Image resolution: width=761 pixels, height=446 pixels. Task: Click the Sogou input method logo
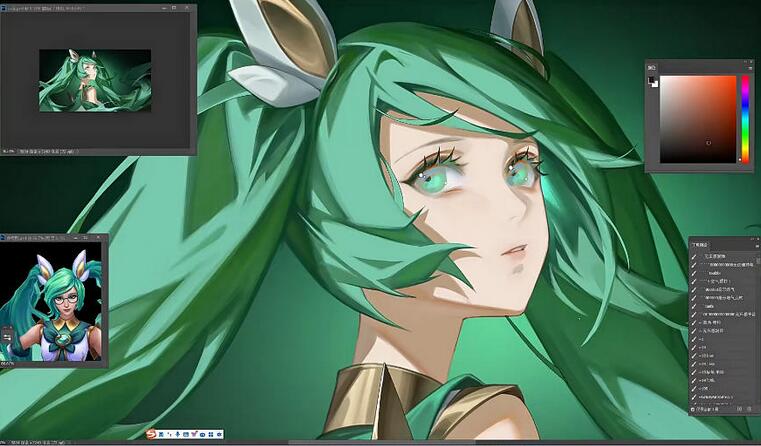coord(152,434)
